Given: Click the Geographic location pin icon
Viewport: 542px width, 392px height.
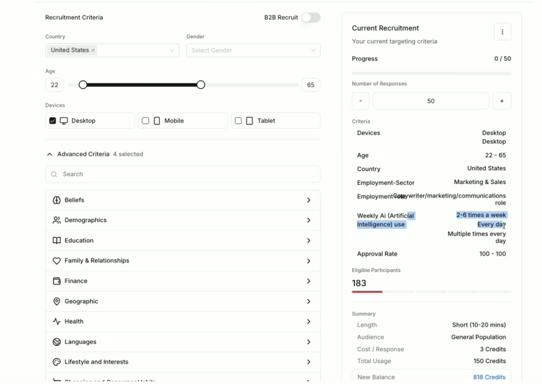Looking at the screenshot, I should point(56,302).
